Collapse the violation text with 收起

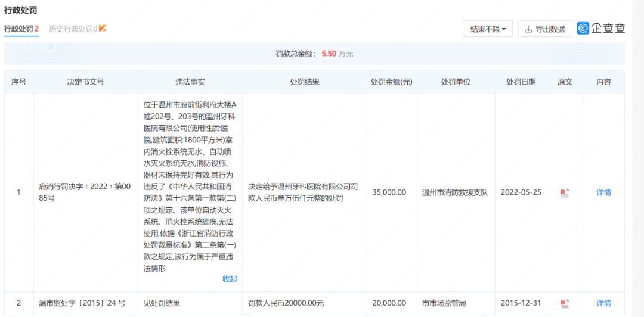click(x=230, y=279)
